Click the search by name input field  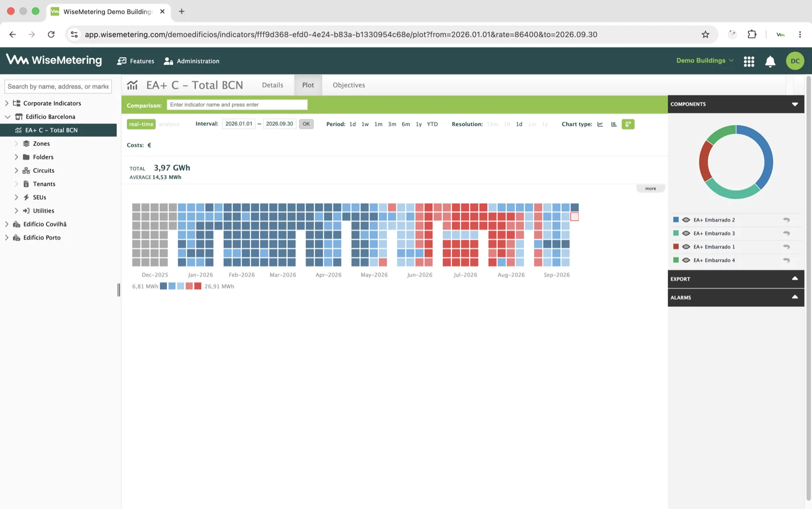pyautogui.click(x=58, y=87)
